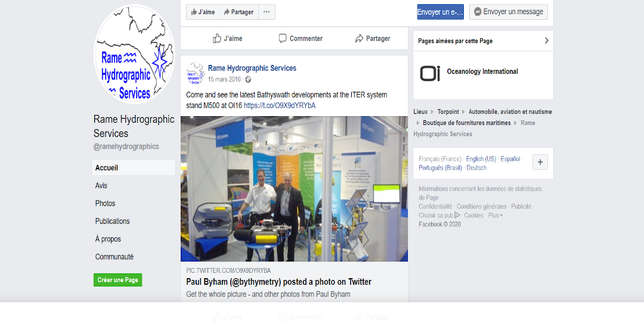
Task: Open the three-dots more options menu
Action: [x=267, y=12]
